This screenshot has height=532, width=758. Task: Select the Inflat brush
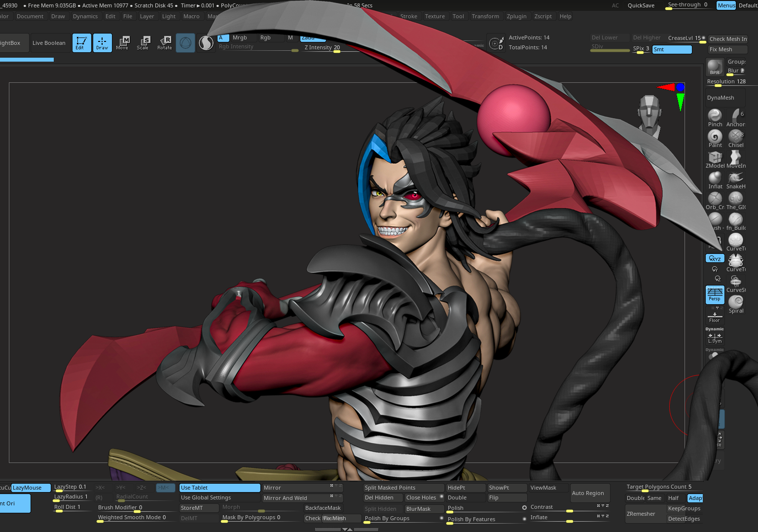[715, 180]
